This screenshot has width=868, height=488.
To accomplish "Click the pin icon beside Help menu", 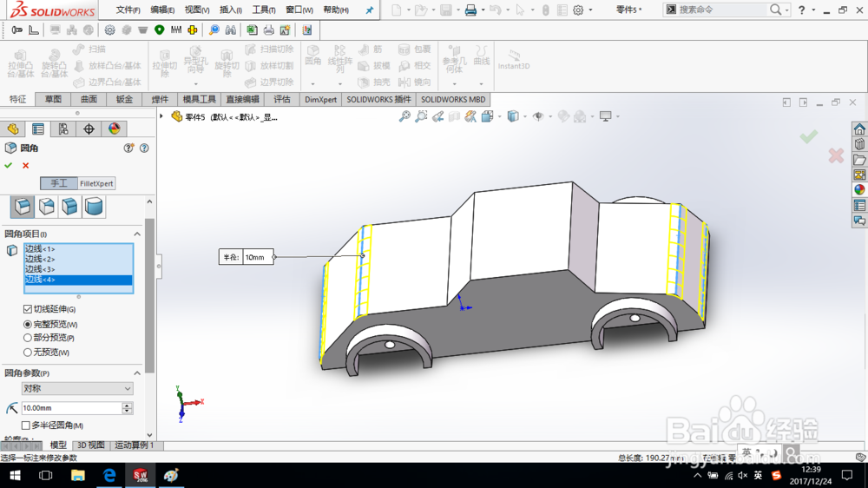I will pos(370,10).
